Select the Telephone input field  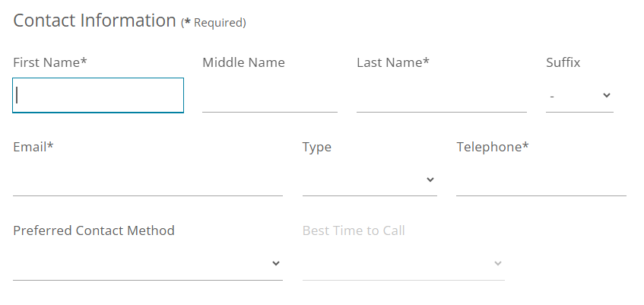click(x=541, y=180)
